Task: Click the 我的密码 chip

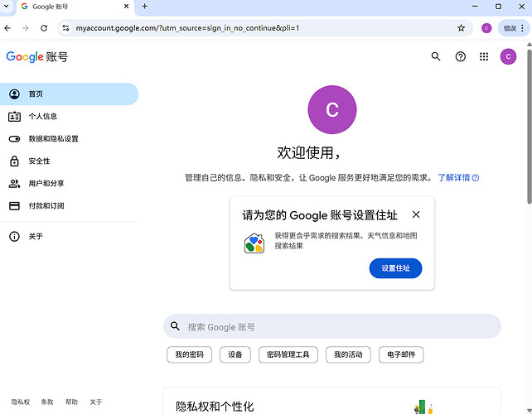Action: tap(189, 354)
